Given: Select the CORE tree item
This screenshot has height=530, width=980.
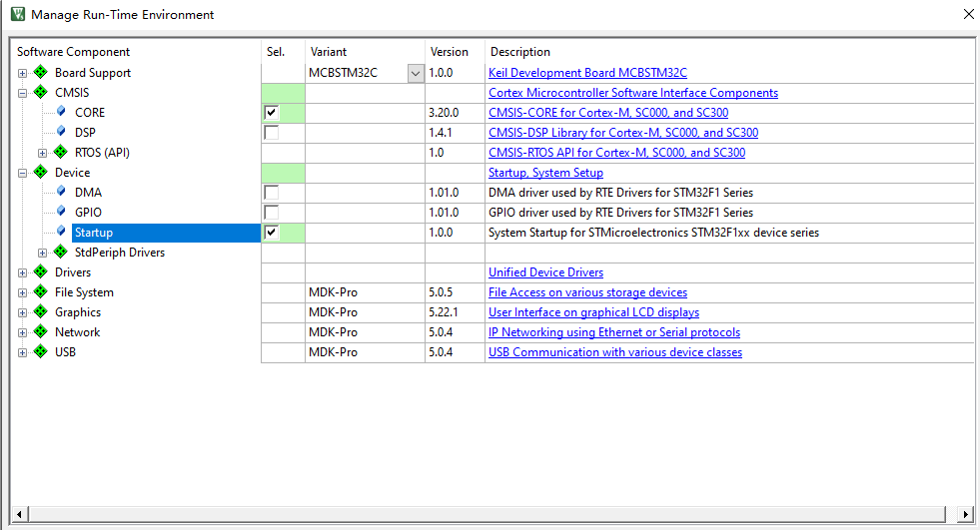Looking at the screenshot, I should pos(90,113).
